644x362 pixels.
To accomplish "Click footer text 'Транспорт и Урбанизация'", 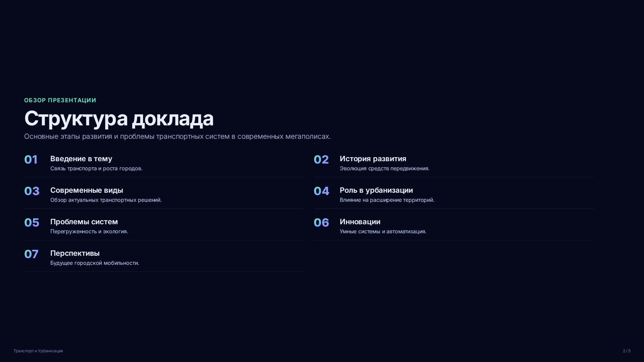I will pyautogui.click(x=38, y=351).
